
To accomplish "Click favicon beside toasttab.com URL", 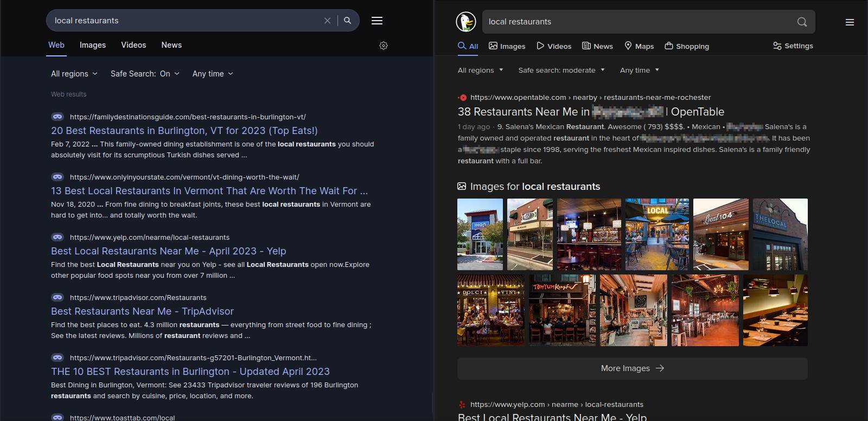I will (x=58, y=417).
